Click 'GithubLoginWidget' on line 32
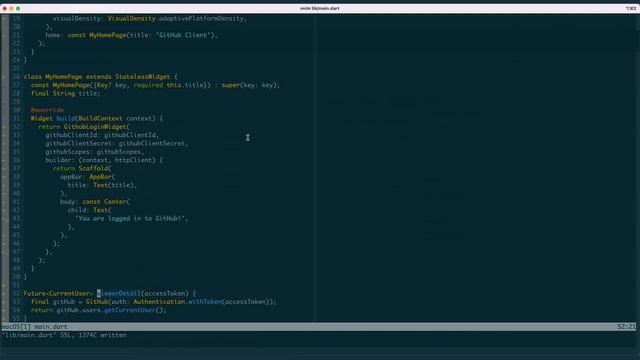Image resolution: width=640 pixels, height=360 pixels. (95, 127)
